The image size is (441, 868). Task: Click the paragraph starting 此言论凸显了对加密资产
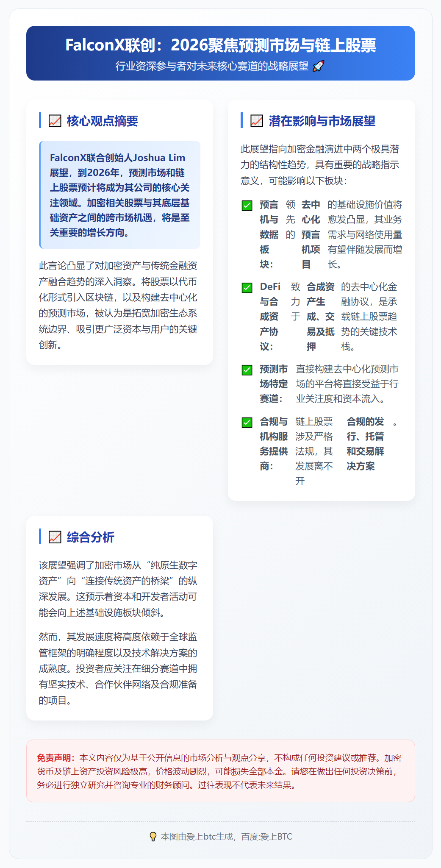point(118,305)
